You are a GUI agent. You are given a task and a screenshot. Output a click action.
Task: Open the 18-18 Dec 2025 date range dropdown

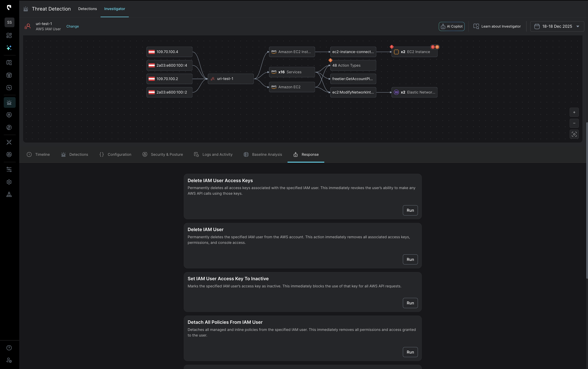click(557, 26)
